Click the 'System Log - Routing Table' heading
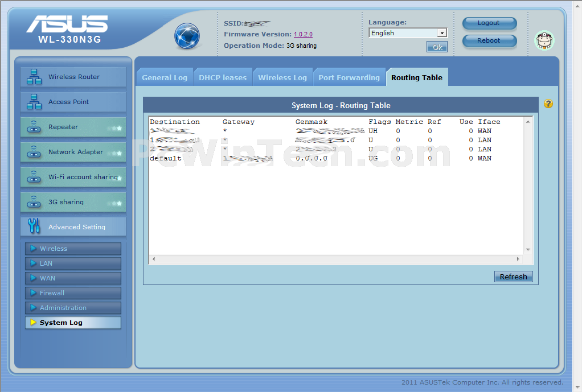The height and width of the screenshot is (392, 582). [x=341, y=105]
